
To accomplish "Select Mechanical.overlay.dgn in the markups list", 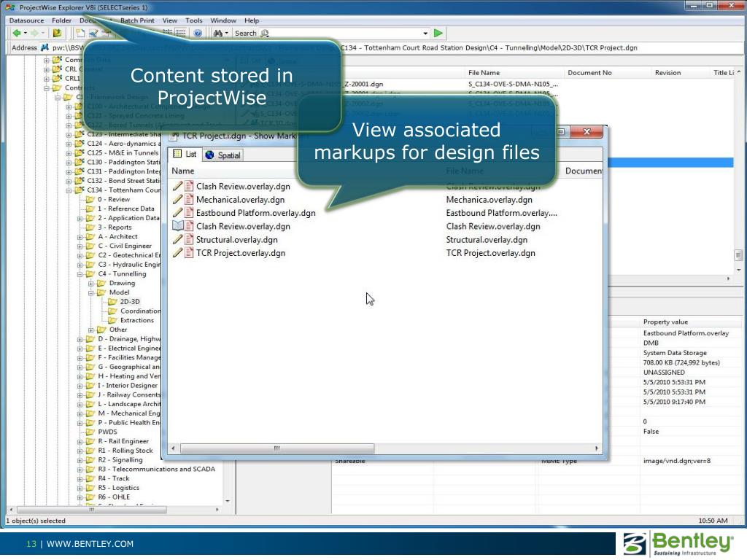I will click(240, 200).
